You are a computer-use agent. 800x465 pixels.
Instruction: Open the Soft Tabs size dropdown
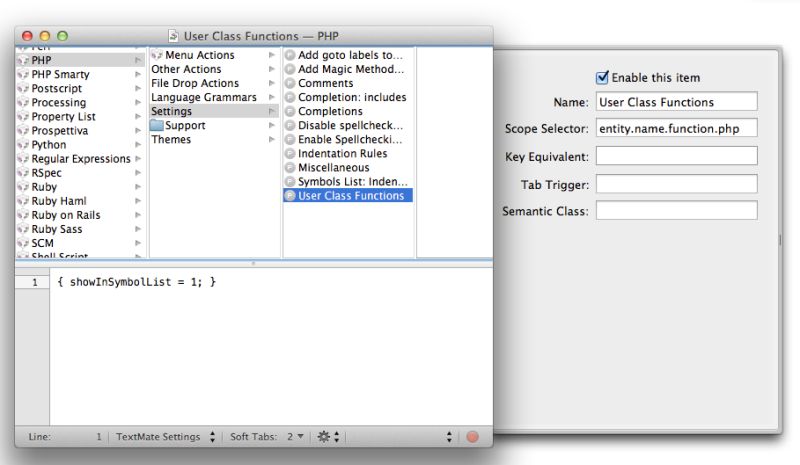295,437
